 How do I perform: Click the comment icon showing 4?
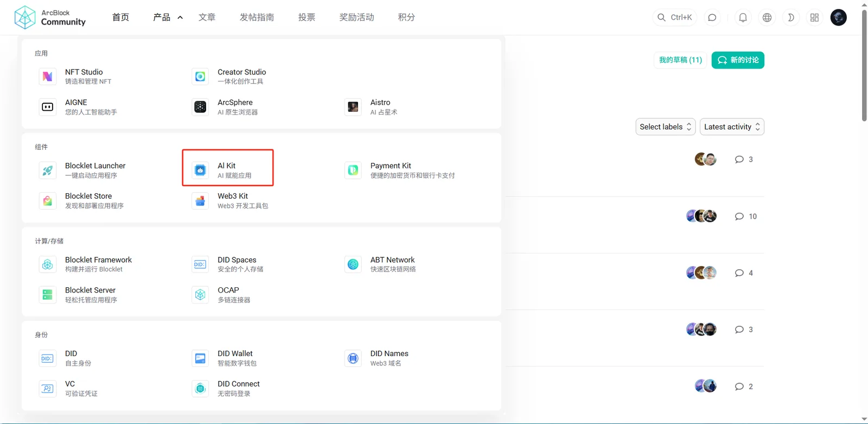pyautogui.click(x=739, y=273)
